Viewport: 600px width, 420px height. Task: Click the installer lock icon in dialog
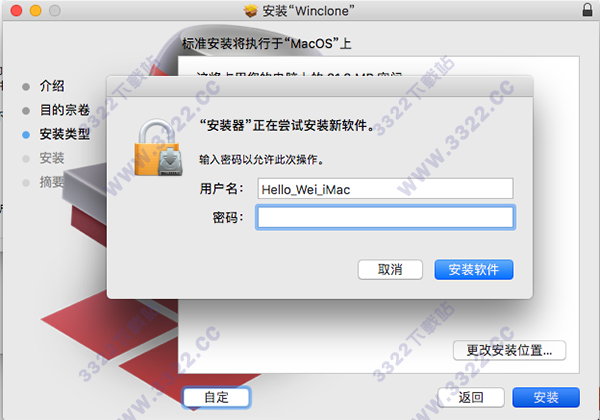pyautogui.click(x=158, y=148)
